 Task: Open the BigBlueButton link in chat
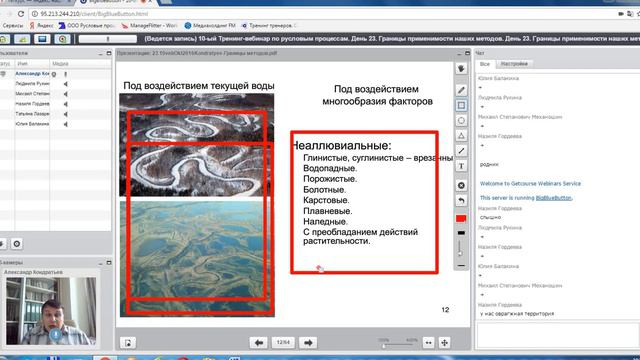[554, 198]
